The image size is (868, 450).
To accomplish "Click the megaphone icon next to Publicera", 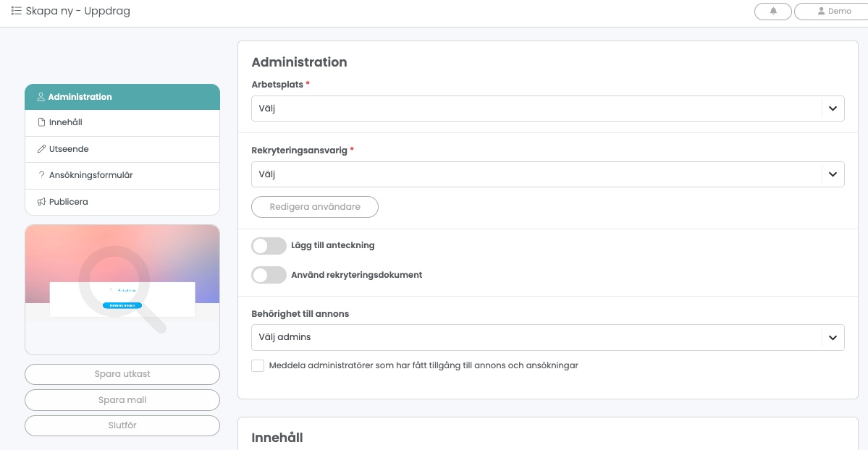I will pyautogui.click(x=41, y=201).
